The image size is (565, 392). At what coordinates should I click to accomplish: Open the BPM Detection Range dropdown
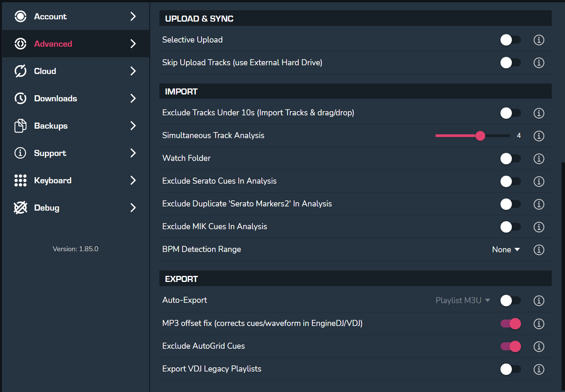coord(506,250)
